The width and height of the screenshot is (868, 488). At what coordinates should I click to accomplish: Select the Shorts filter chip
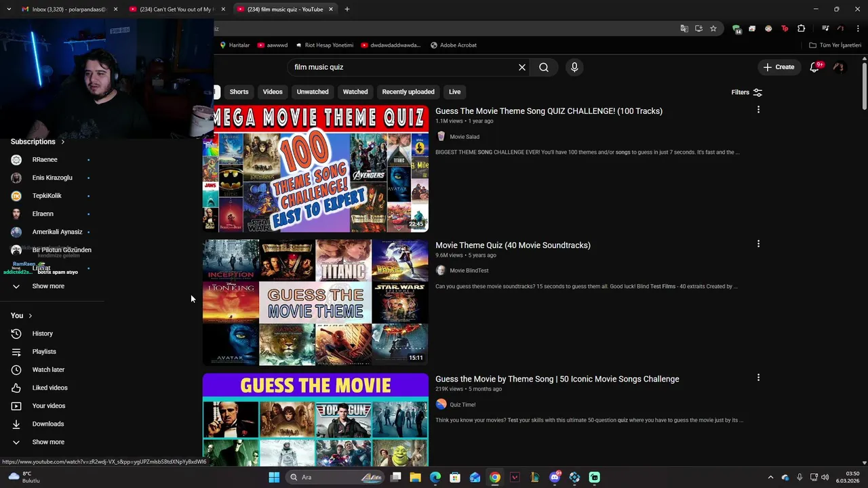click(239, 91)
